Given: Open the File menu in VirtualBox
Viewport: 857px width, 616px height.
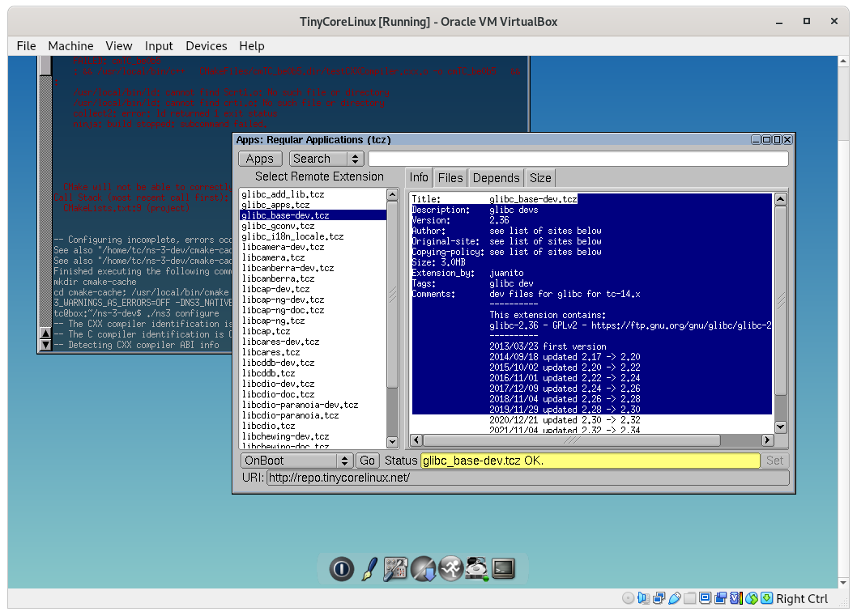Looking at the screenshot, I should pyautogui.click(x=26, y=46).
